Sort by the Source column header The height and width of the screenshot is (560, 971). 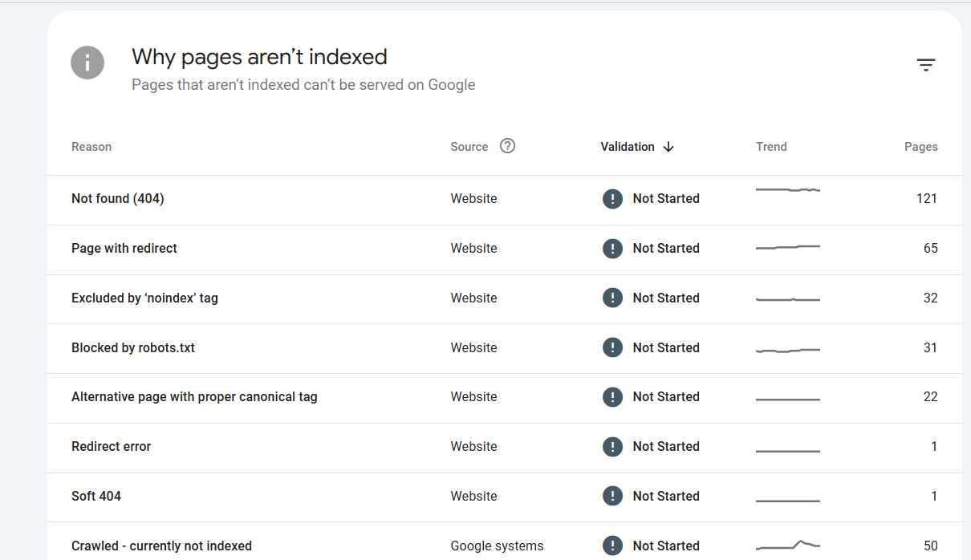click(x=469, y=147)
